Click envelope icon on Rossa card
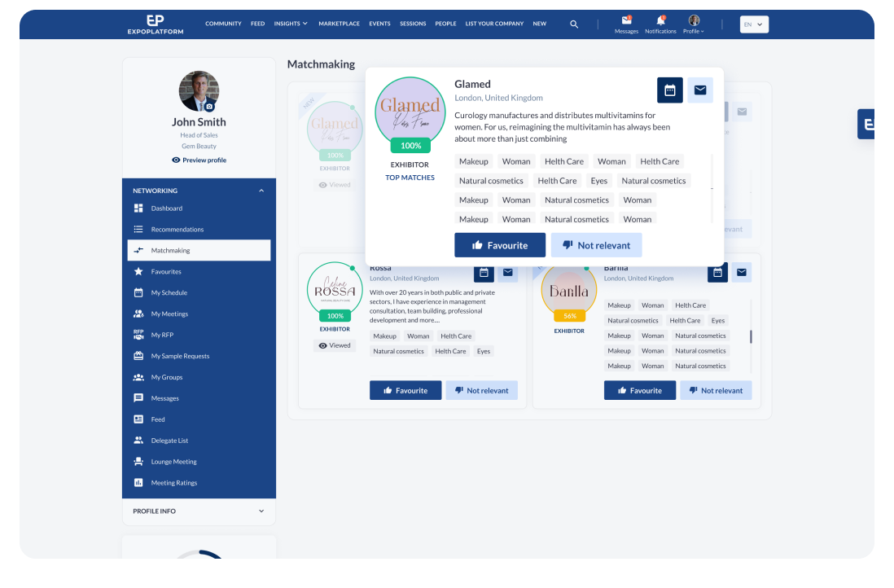This screenshot has height=588, width=894. 508,273
